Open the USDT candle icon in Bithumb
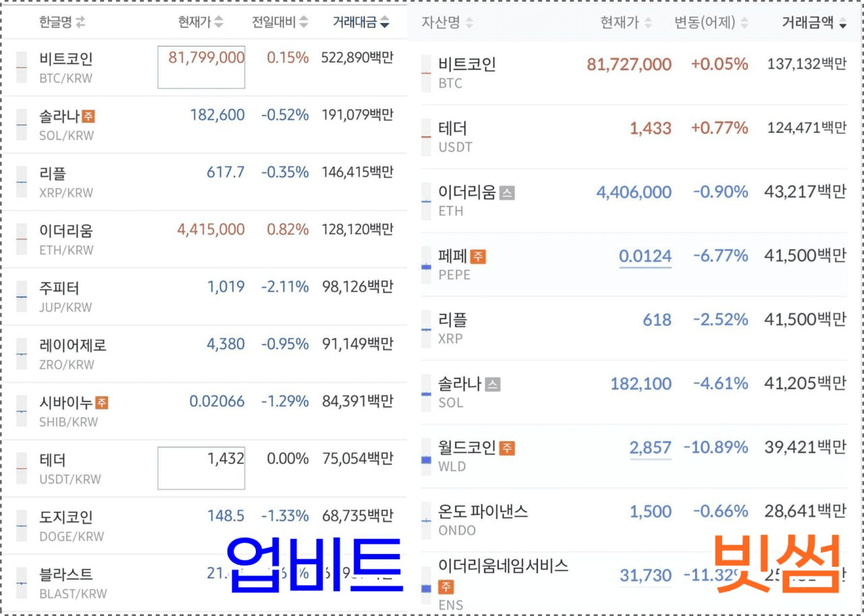Image resolution: width=864 pixels, height=616 pixels. click(426, 137)
